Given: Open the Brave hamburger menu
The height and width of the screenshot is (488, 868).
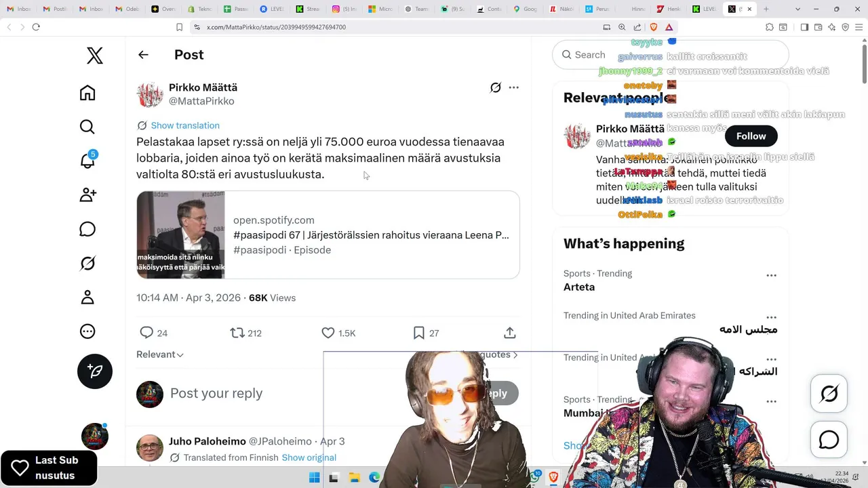Looking at the screenshot, I should pyautogui.click(x=859, y=27).
